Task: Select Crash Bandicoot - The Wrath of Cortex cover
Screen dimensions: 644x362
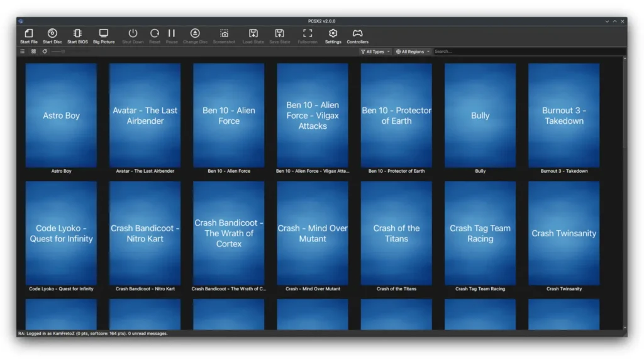Action: coord(229,233)
